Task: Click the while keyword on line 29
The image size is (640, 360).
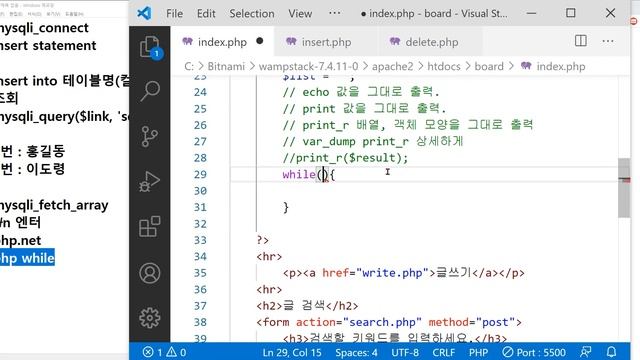Action: point(299,174)
